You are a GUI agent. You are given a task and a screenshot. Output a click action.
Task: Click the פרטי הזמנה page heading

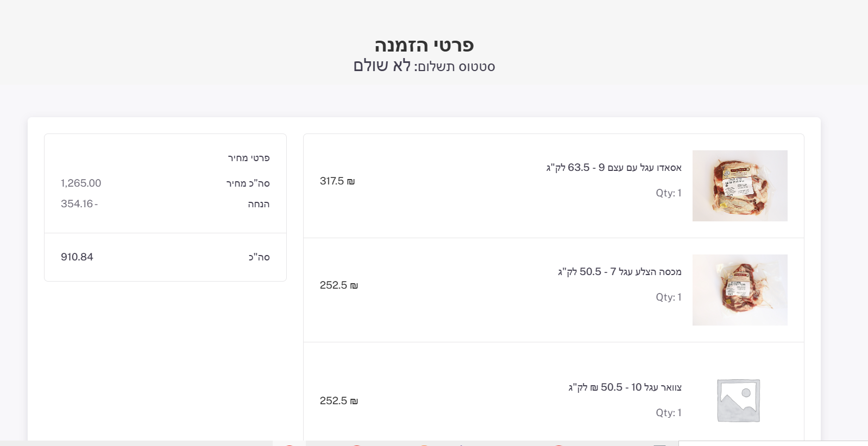coord(424,45)
